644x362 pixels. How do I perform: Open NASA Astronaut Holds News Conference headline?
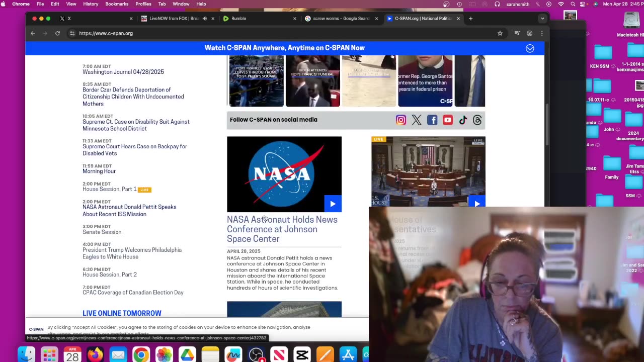[282, 229]
